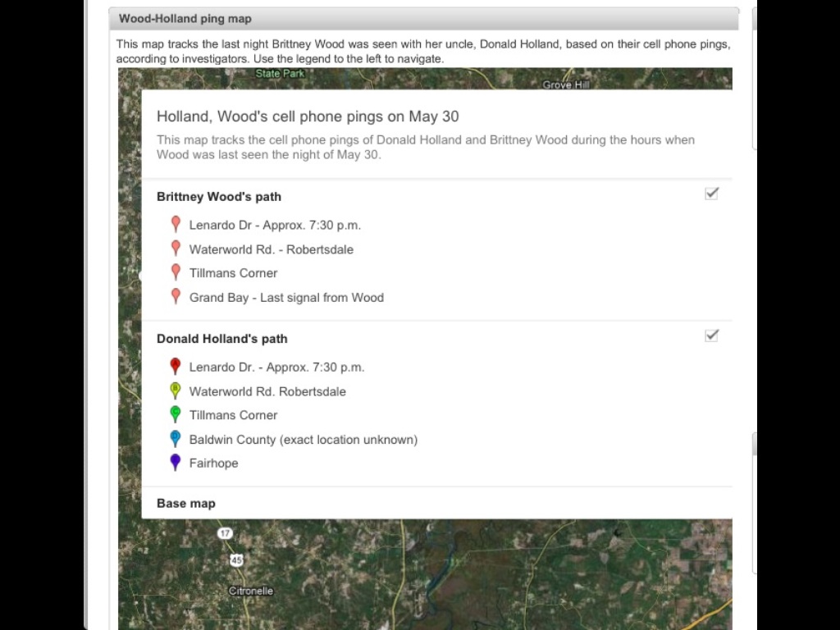
Task: Collapse the Donald Holland's path heading
Action: click(222, 339)
